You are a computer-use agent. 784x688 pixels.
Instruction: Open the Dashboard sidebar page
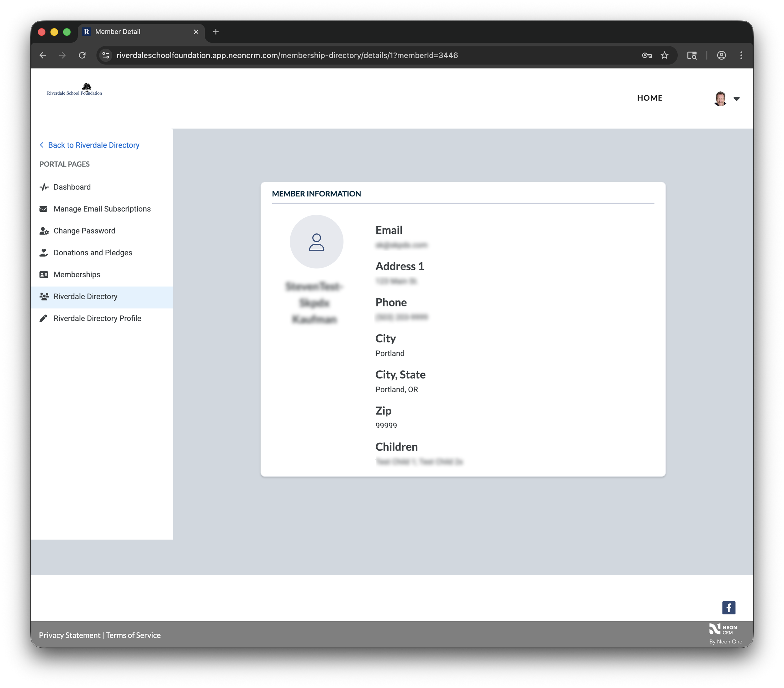72,187
